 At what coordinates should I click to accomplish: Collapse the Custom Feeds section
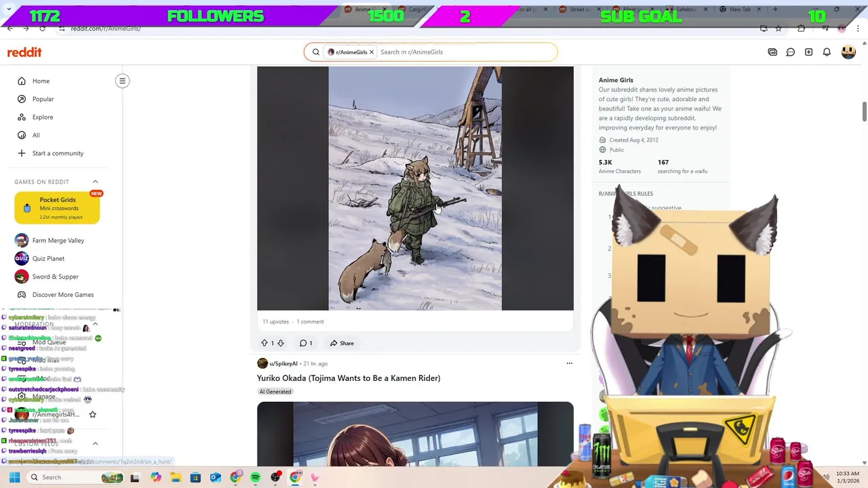[x=95, y=443]
